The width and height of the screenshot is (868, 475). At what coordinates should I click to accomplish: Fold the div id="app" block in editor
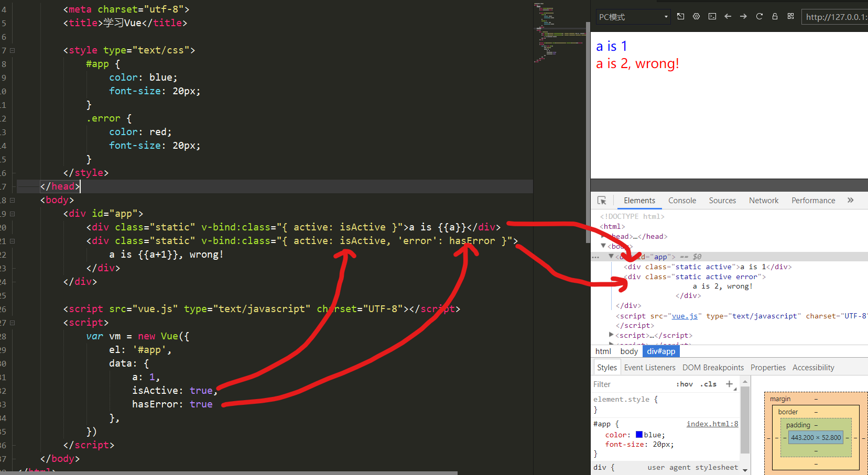point(12,214)
